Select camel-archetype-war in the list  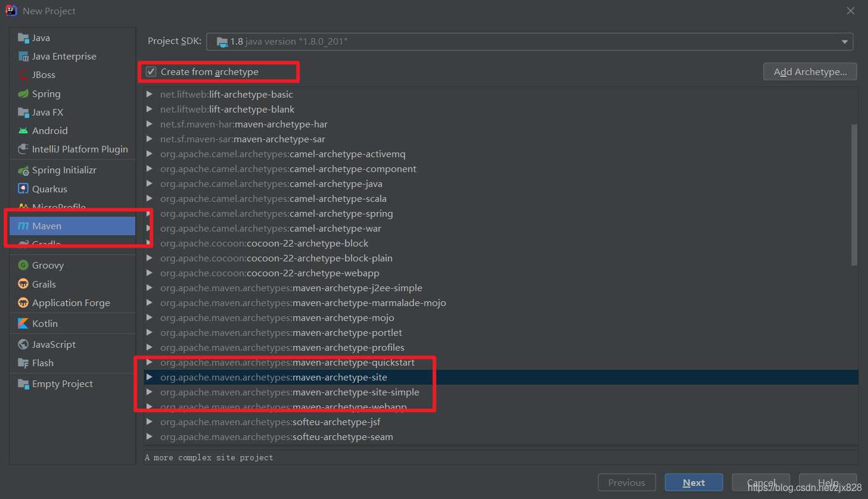click(501, 228)
